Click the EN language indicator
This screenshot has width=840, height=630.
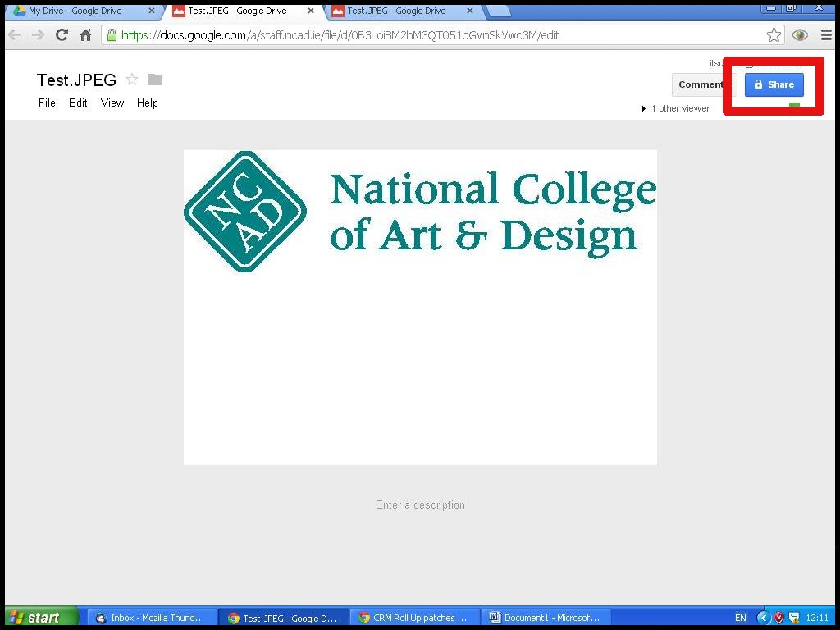pyautogui.click(x=741, y=618)
